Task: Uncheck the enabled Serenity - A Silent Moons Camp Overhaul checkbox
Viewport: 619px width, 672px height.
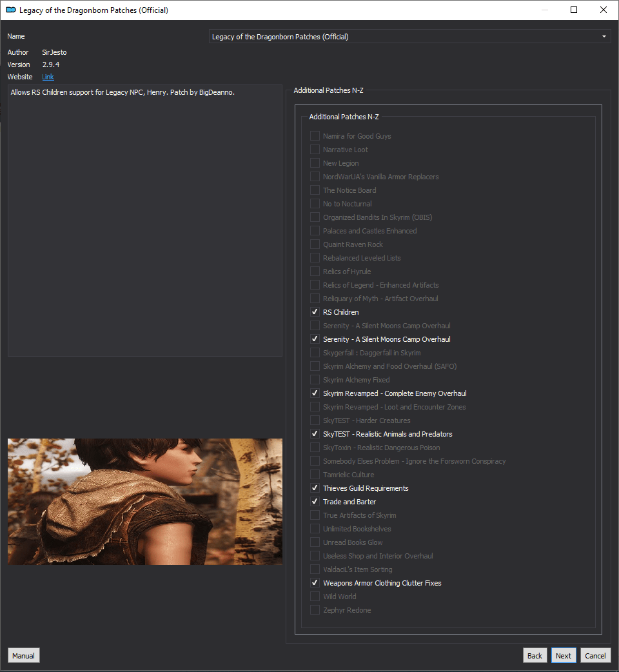Action: point(315,339)
